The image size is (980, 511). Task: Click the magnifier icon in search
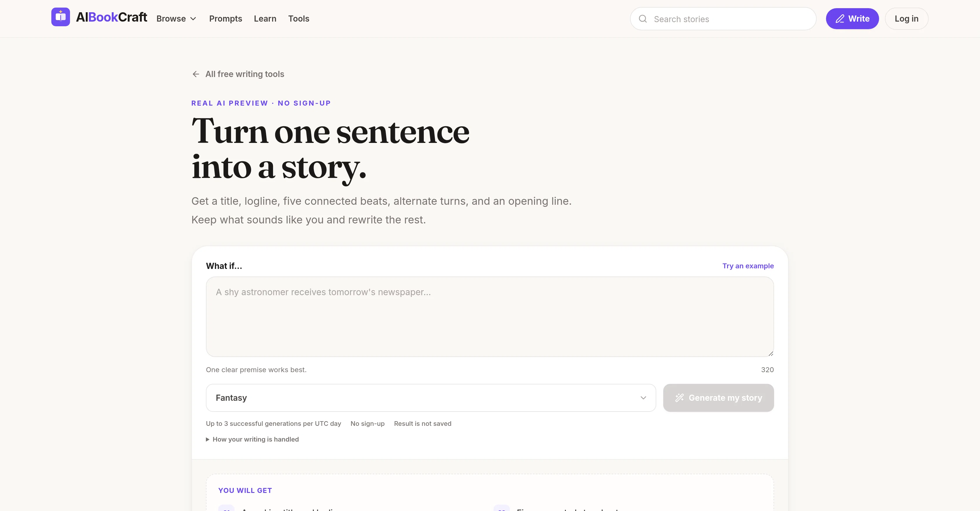[x=643, y=19]
